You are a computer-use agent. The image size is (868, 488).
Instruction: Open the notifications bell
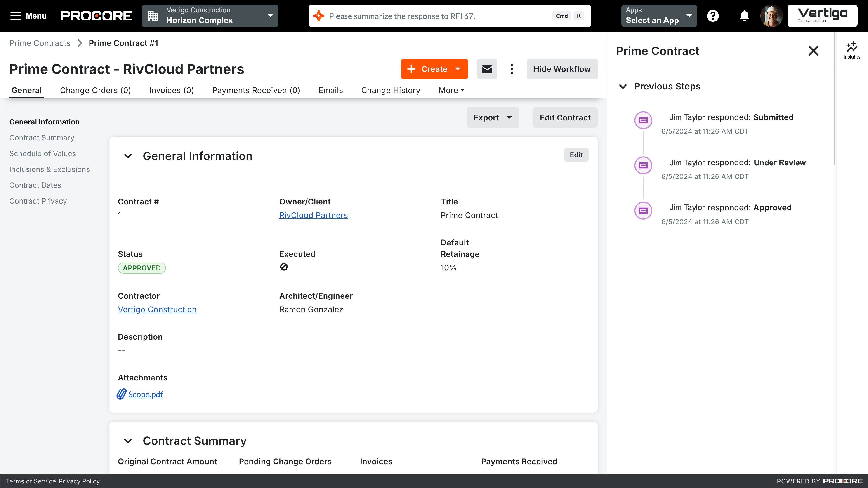tap(744, 16)
